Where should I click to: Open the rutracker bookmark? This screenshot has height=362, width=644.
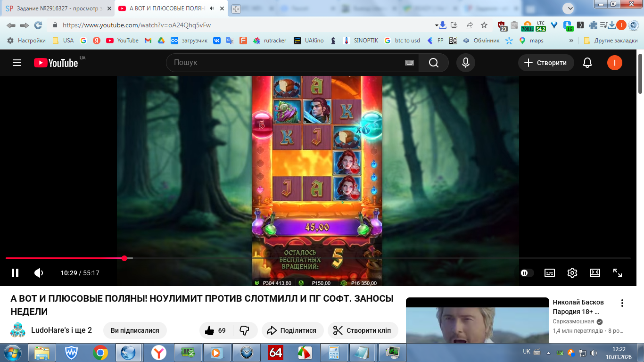(270, 41)
